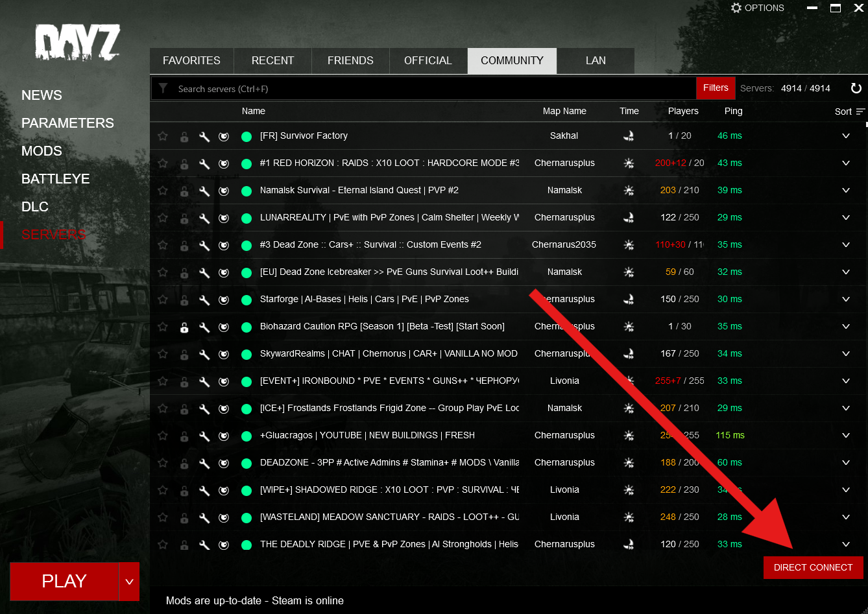The height and width of the screenshot is (614, 868).
Task: Go to MODS in the sidebar
Action: pos(42,151)
